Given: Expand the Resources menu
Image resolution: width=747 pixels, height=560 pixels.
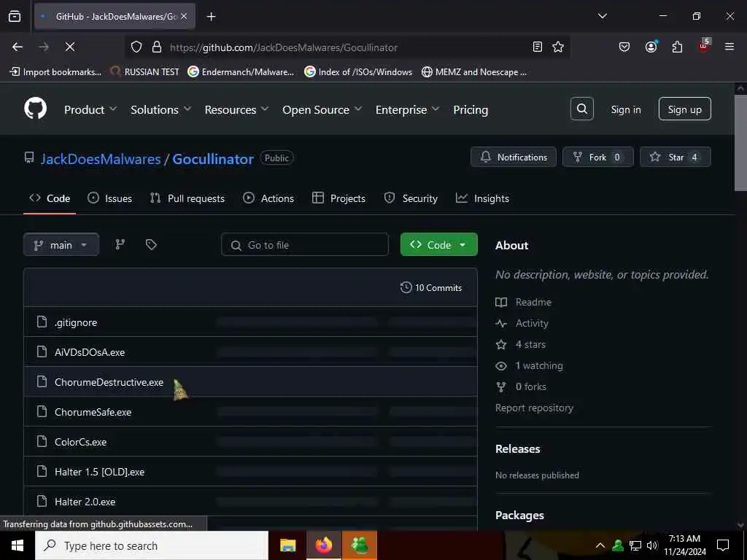Looking at the screenshot, I should 236,109.
